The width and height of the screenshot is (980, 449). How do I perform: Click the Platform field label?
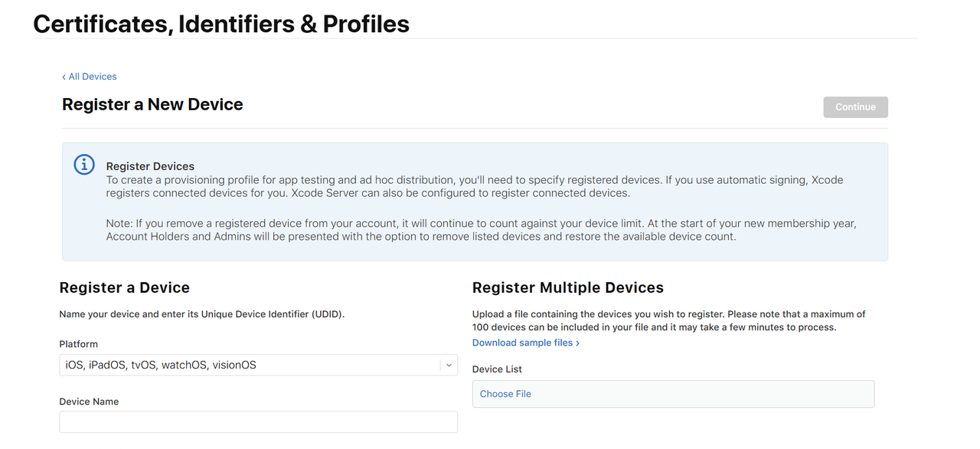click(x=79, y=344)
